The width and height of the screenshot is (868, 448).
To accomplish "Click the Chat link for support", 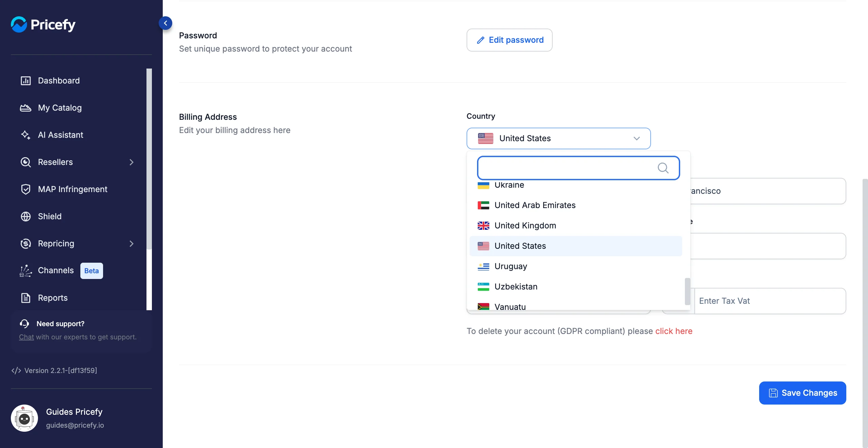I will 26,337.
